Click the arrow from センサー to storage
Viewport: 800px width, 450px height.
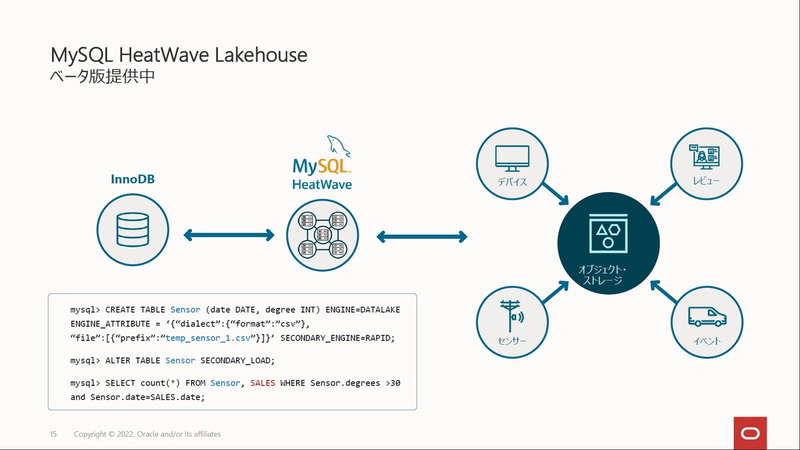click(555, 292)
